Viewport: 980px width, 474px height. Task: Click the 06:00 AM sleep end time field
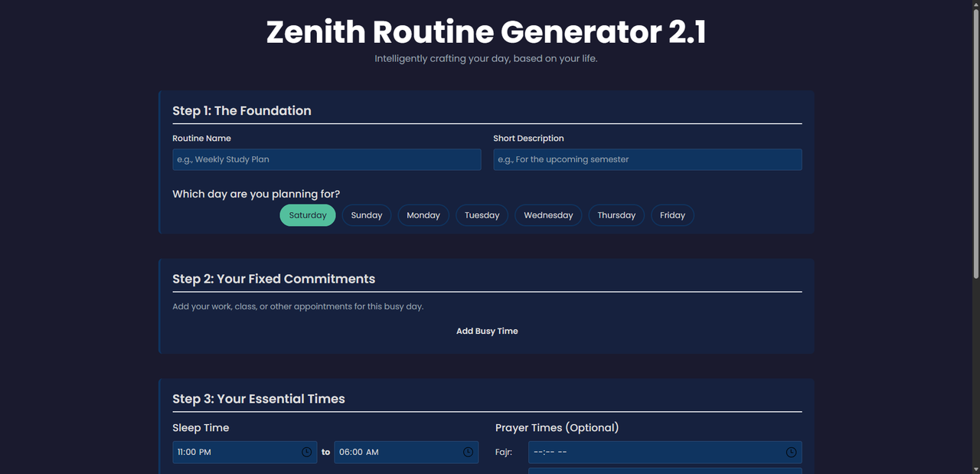(407, 453)
